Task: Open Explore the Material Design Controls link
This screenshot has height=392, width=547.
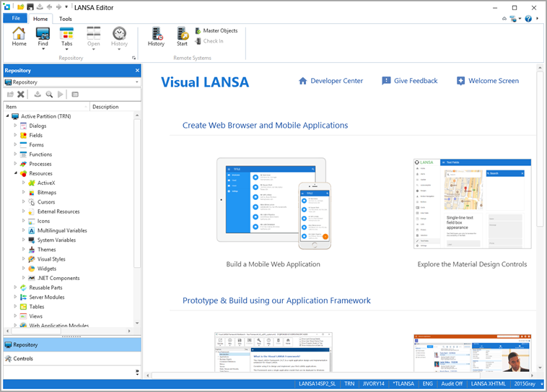Action: click(472, 264)
